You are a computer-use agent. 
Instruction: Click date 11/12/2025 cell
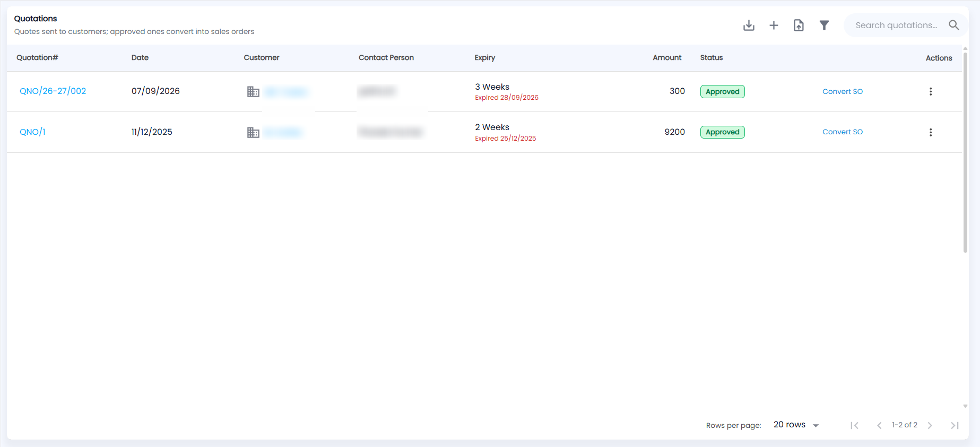click(x=152, y=132)
